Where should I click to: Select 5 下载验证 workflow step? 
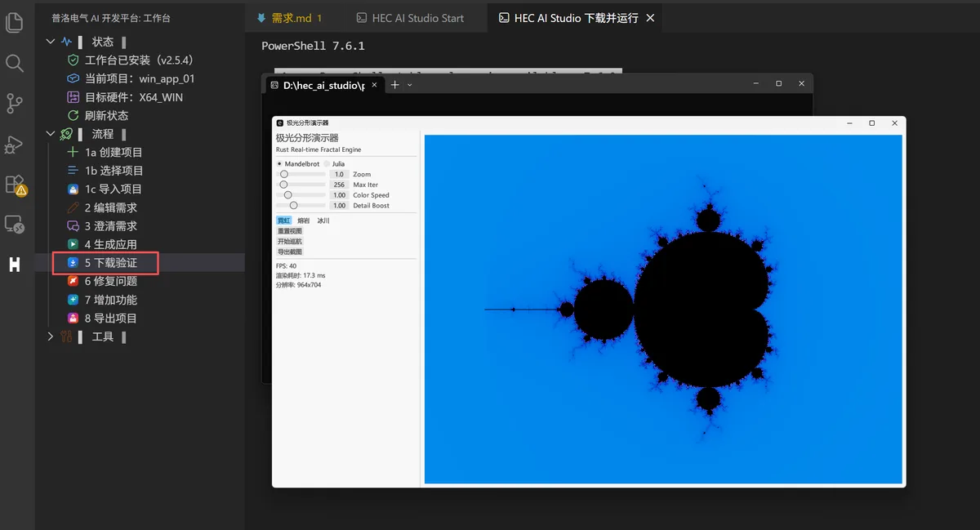(x=140, y=263)
